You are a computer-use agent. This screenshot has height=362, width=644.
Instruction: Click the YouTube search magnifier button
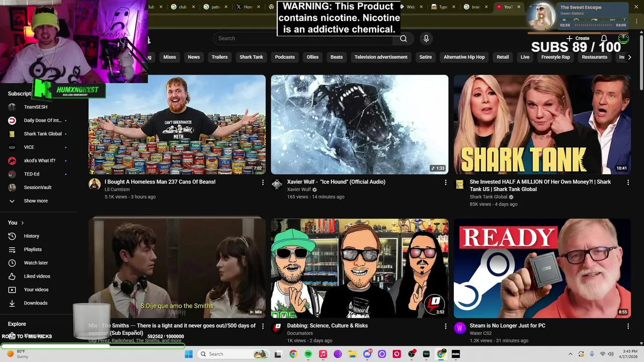point(404,38)
